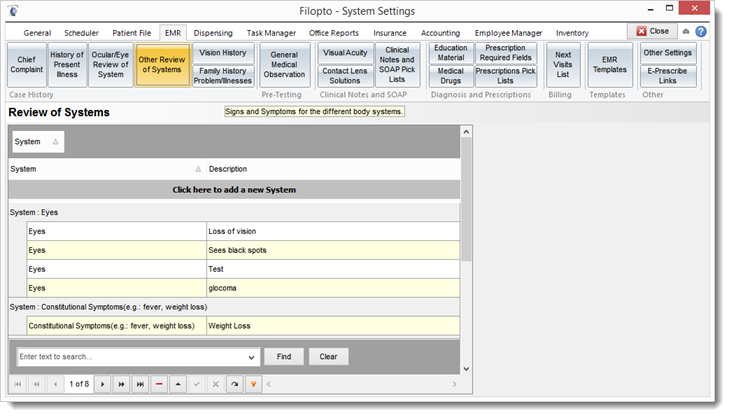This screenshot has width=730, height=417.
Task: Click the Filopto app icon in title bar
Action: tap(14, 10)
